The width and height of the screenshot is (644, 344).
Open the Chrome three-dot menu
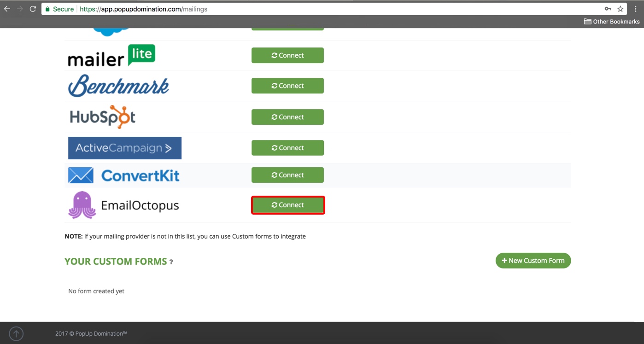tap(635, 9)
